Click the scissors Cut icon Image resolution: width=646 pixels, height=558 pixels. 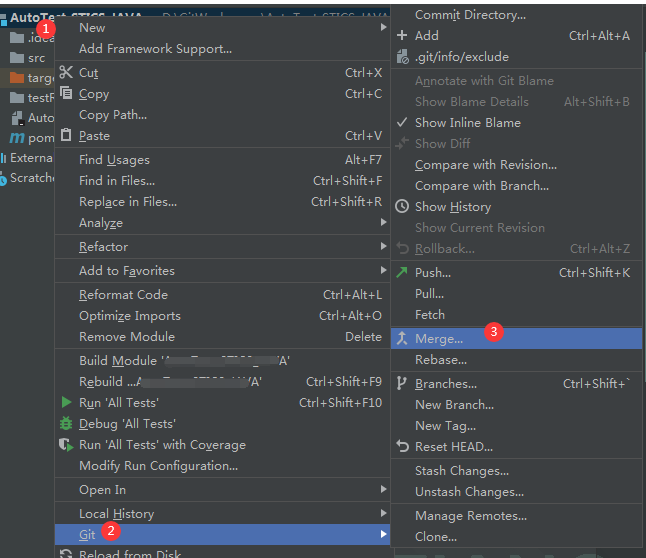(66, 72)
